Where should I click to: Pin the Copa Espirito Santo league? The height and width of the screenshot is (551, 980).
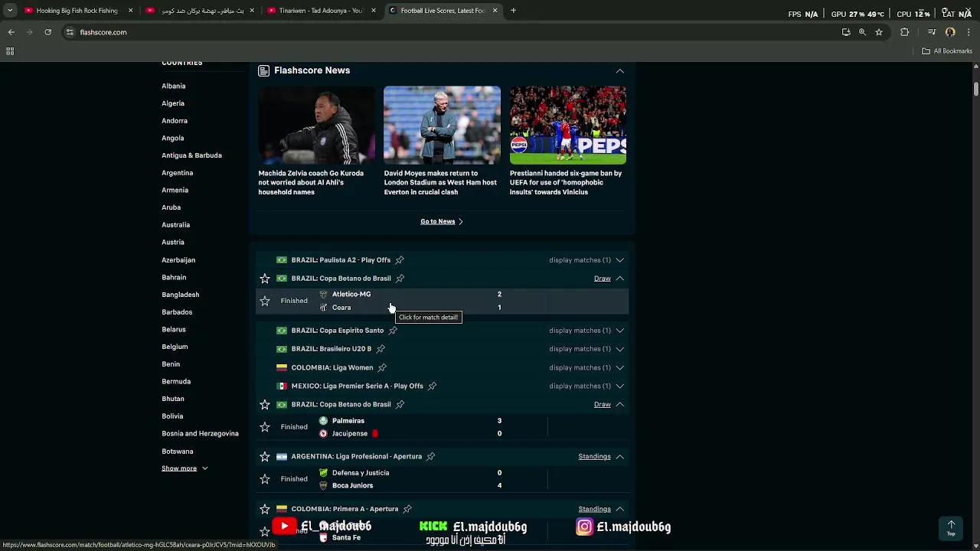(393, 331)
